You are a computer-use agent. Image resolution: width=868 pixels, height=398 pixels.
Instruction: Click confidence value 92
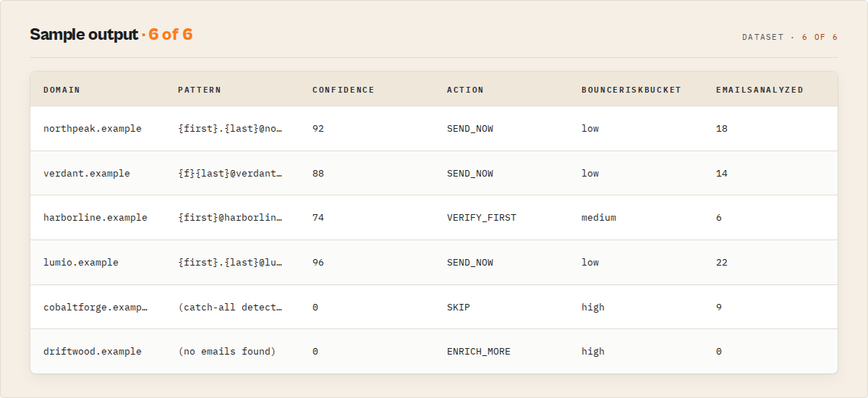[x=318, y=129]
